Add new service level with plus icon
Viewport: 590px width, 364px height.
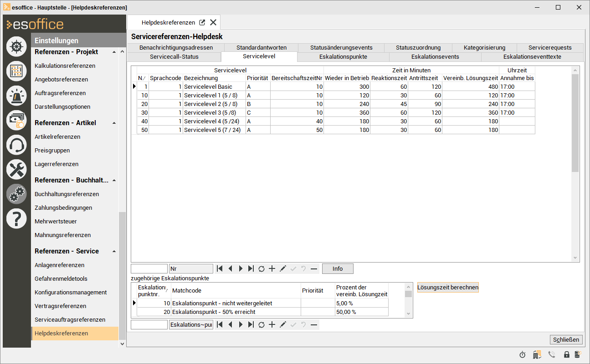[x=272, y=269]
